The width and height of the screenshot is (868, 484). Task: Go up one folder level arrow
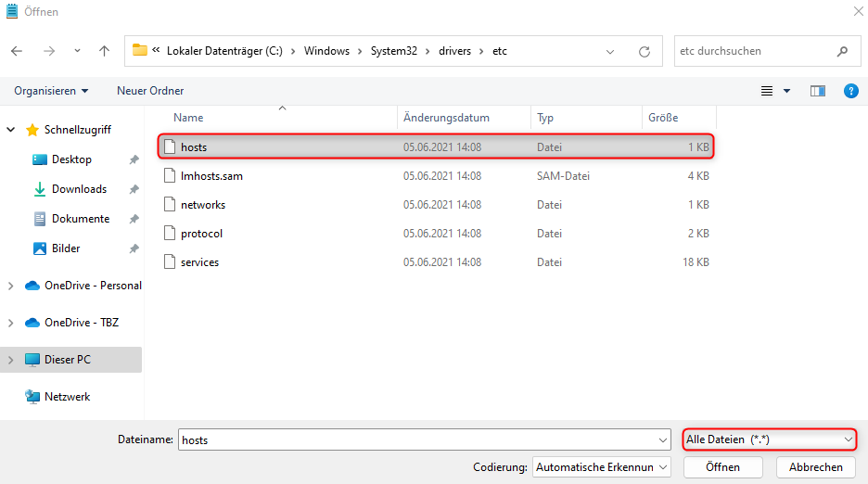point(104,51)
